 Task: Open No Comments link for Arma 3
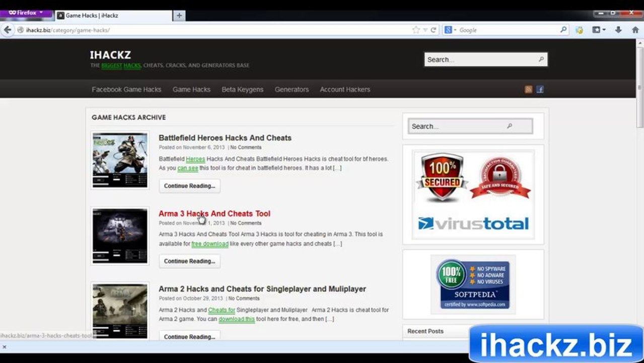click(246, 223)
